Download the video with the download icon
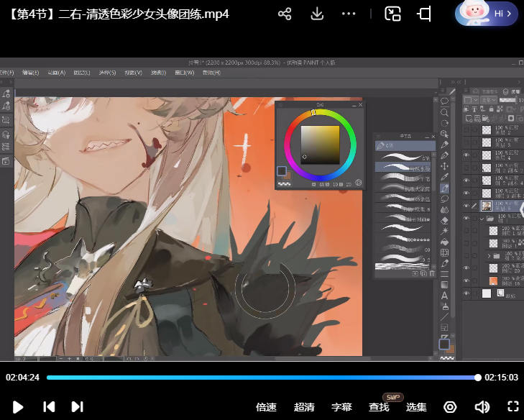 tap(317, 14)
